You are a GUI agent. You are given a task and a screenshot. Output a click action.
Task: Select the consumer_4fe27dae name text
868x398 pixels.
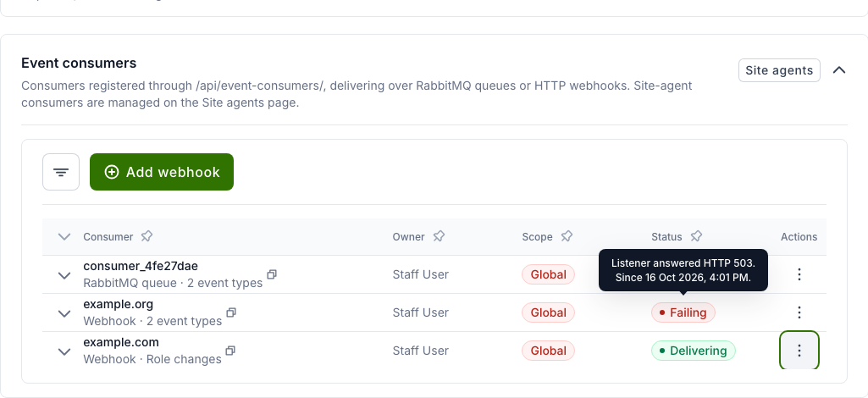point(141,266)
